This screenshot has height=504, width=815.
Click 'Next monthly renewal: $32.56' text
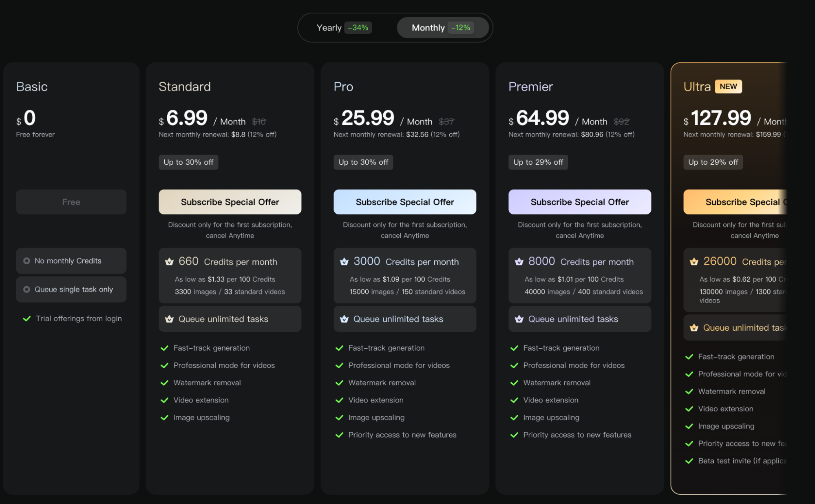pos(381,135)
